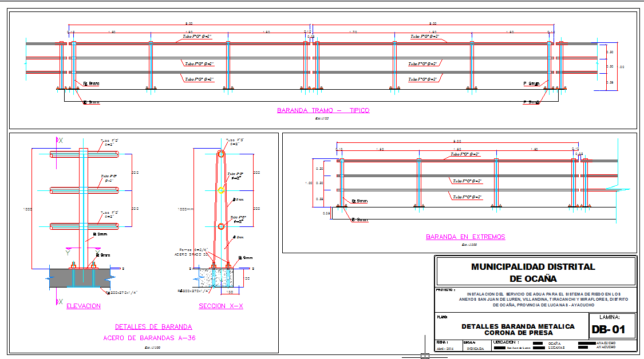The image size is (644, 359).
Task: Click the BARANDA TRAMO – TIPICO title
Action: click(323, 110)
